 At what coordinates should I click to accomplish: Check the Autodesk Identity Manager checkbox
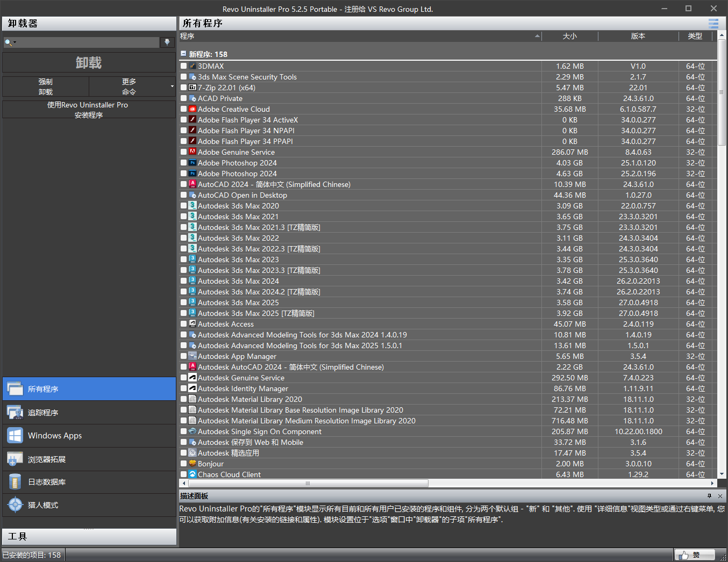click(x=184, y=388)
